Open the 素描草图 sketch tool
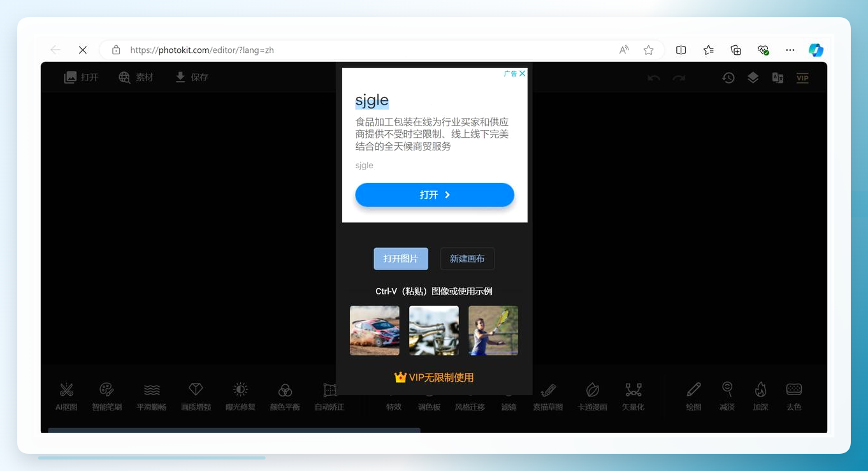The image size is (868, 471). pyautogui.click(x=548, y=396)
